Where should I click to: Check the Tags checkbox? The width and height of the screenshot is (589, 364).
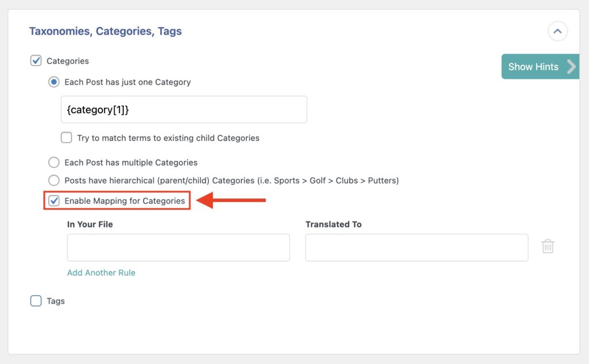(36, 301)
